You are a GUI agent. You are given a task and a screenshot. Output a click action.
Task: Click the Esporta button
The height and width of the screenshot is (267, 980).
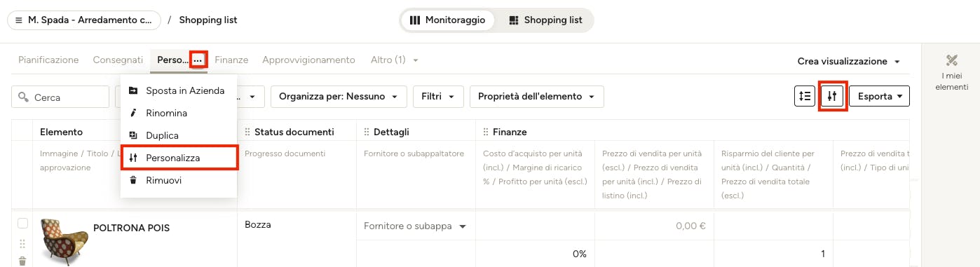[880, 97]
